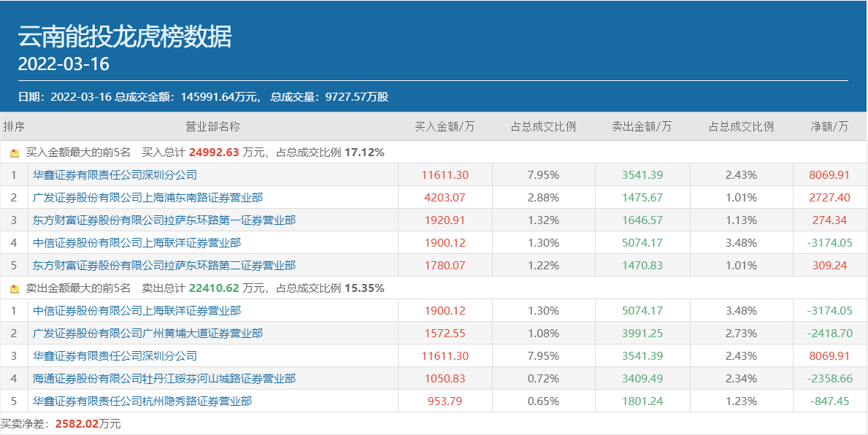The image size is (868, 435).
Task: Click the net amount 2727.40
Action: click(829, 198)
